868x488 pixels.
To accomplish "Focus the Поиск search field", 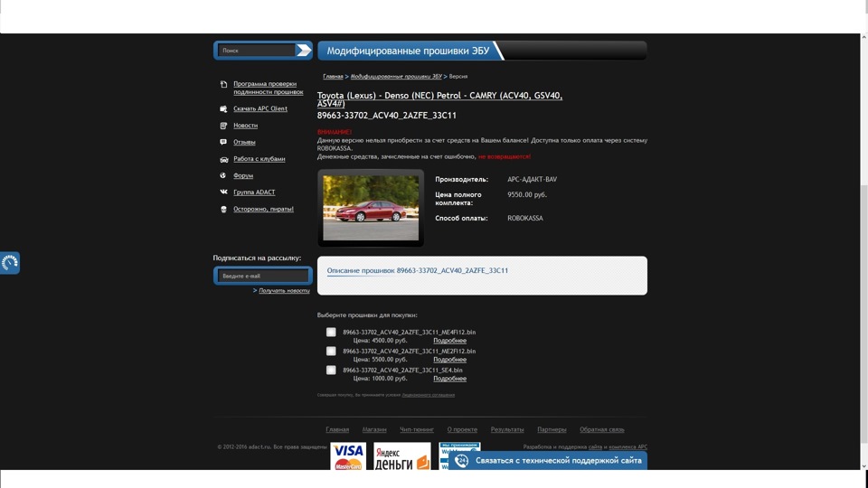I will pyautogui.click(x=256, y=51).
